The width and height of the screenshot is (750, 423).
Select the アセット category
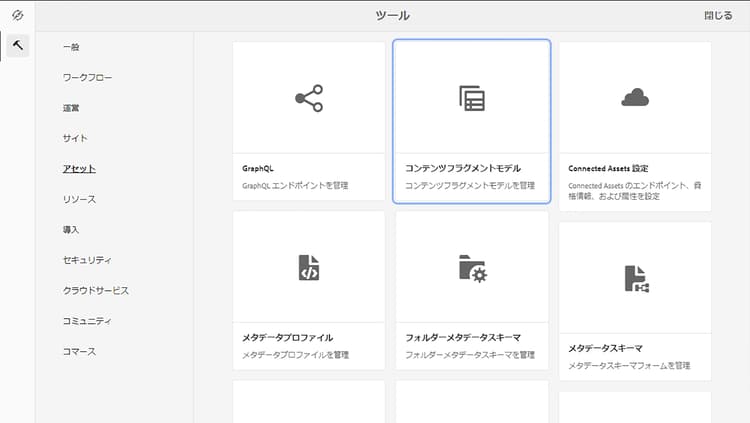(79, 168)
